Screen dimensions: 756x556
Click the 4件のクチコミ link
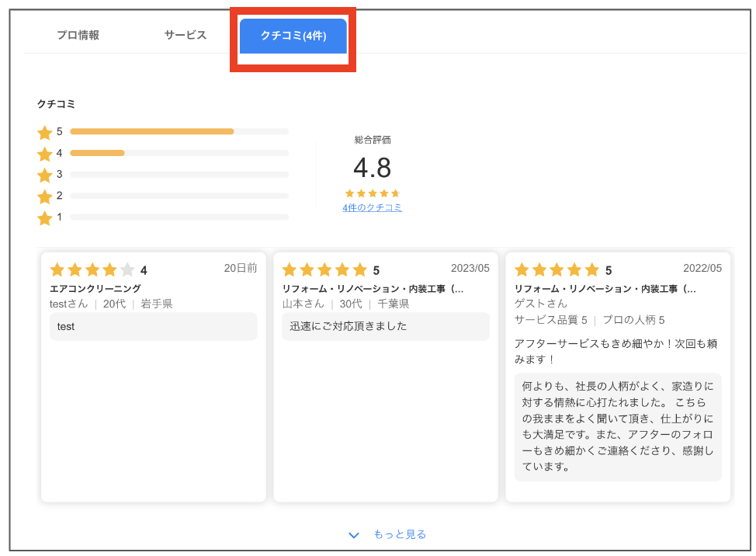(373, 208)
